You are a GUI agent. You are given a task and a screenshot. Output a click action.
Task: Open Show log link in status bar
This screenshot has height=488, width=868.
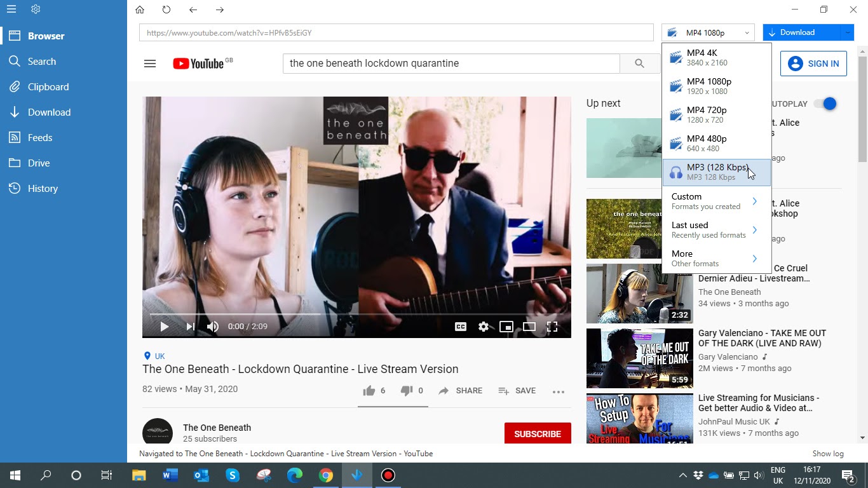tap(828, 454)
